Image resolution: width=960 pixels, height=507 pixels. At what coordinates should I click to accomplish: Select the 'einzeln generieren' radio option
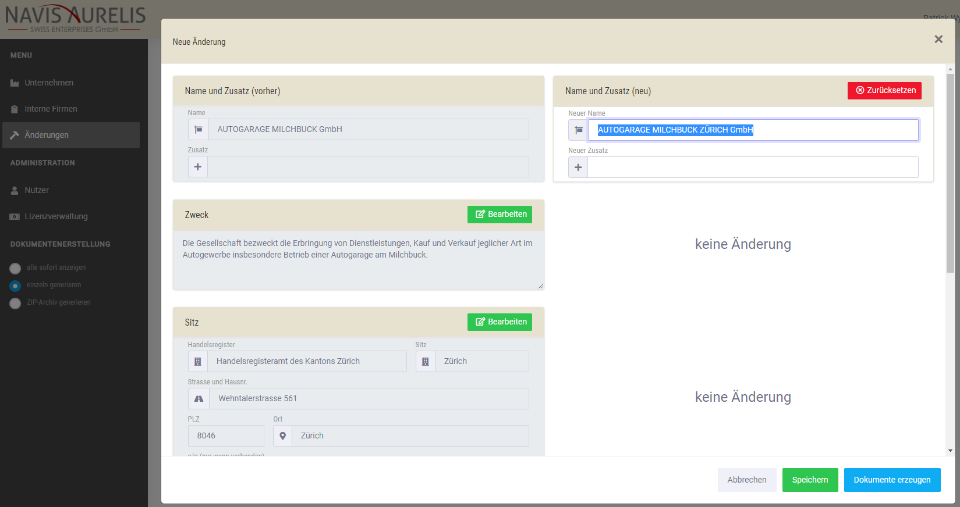click(15, 285)
